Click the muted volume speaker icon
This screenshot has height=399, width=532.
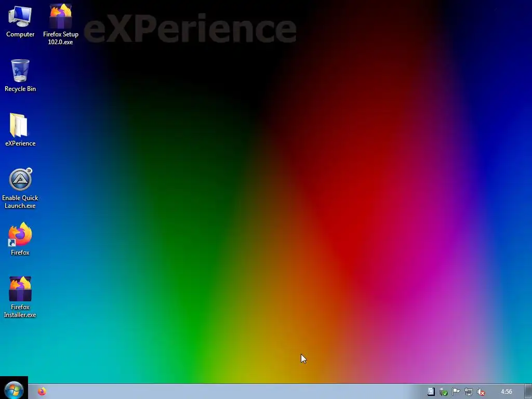pos(481,392)
